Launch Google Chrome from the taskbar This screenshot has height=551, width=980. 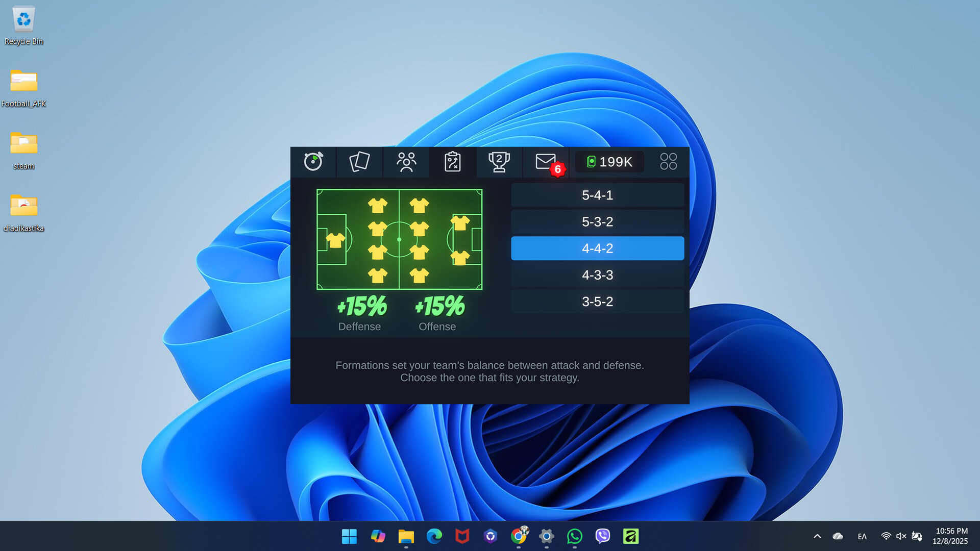coord(519,536)
